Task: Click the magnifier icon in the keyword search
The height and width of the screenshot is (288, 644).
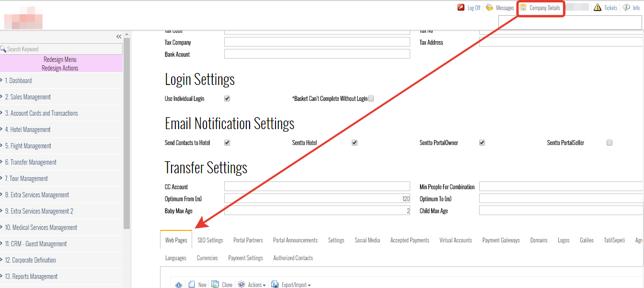Action: pos(3,49)
